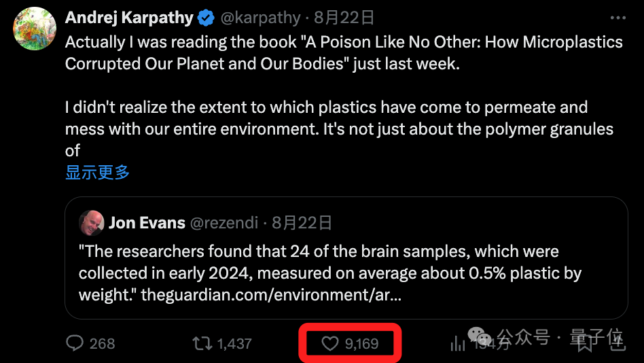Open the three-dot more options menu

click(x=618, y=18)
